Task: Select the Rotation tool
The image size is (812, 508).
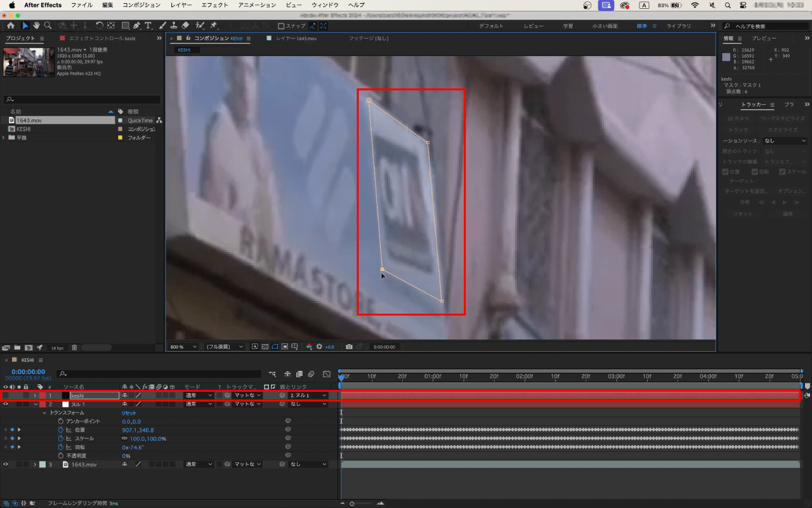Action: pyautogui.click(x=100, y=26)
